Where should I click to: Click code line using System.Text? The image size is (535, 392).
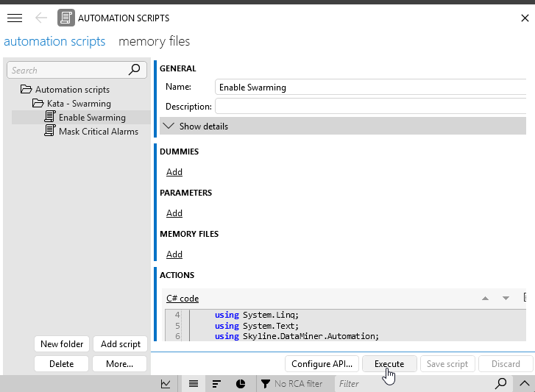click(257, 326)
